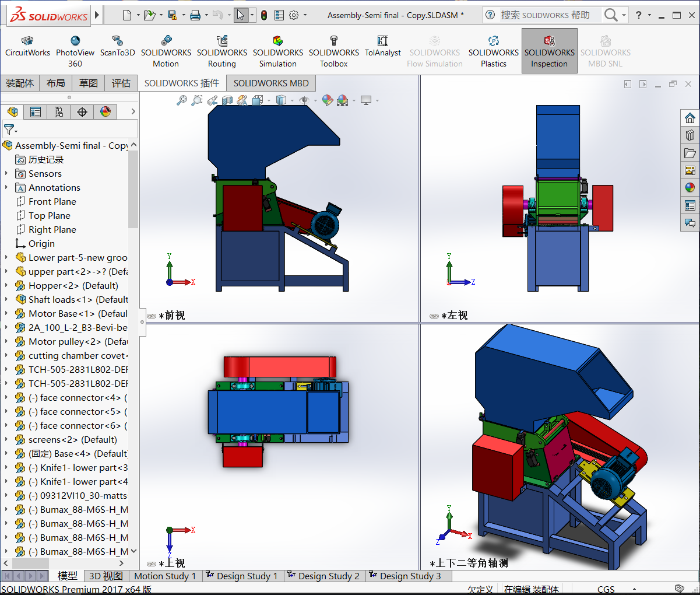Switch to Design Study 2 tab
This screenshot has height=595, width=700.
[325, 576]
